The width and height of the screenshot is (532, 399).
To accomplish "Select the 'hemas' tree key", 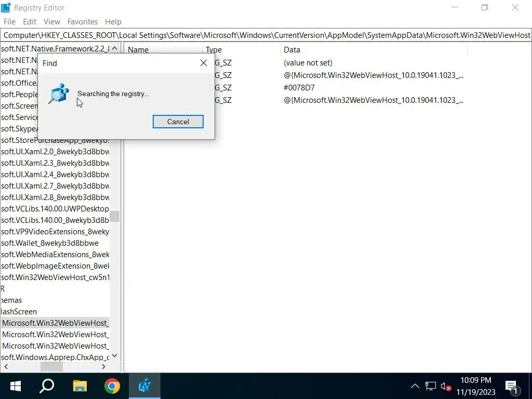I will (x=11, y=300).
